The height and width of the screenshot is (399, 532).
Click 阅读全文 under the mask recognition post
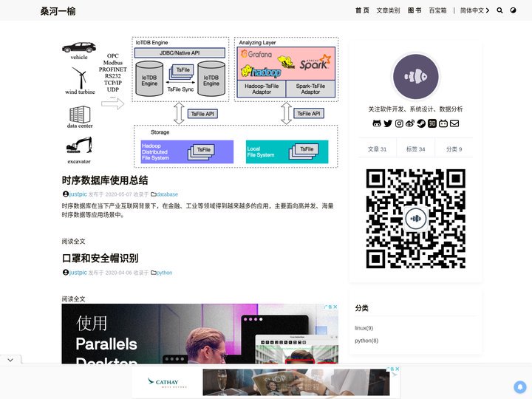pyautogui.click(x=73, y=299)
